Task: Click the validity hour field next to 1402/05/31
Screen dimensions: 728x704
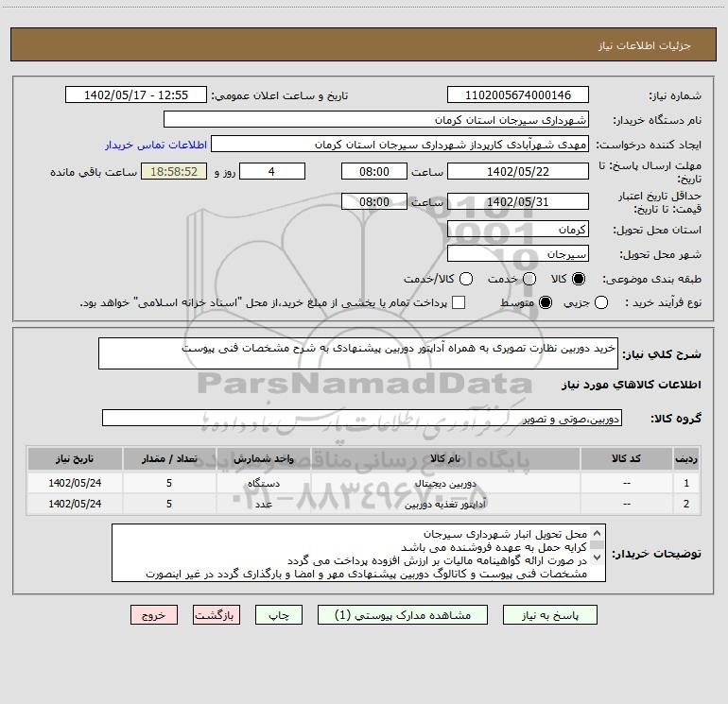Action: [374, 202]
